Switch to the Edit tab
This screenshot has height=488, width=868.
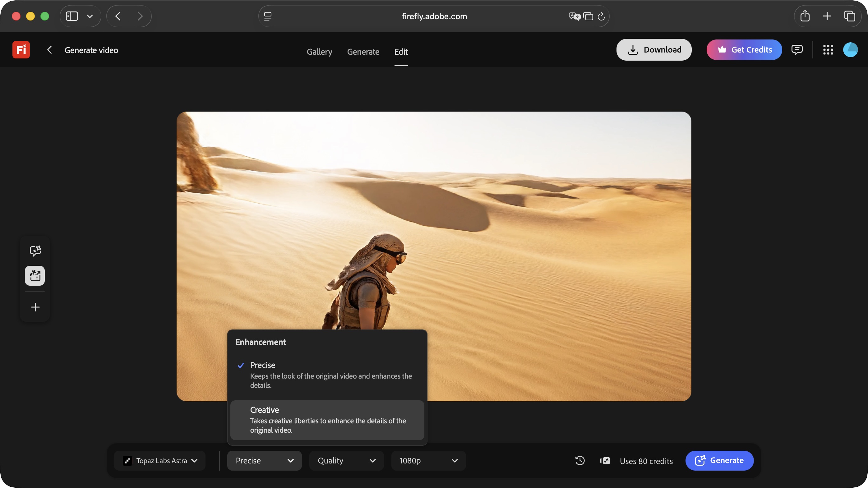click(x=401, y=52)
